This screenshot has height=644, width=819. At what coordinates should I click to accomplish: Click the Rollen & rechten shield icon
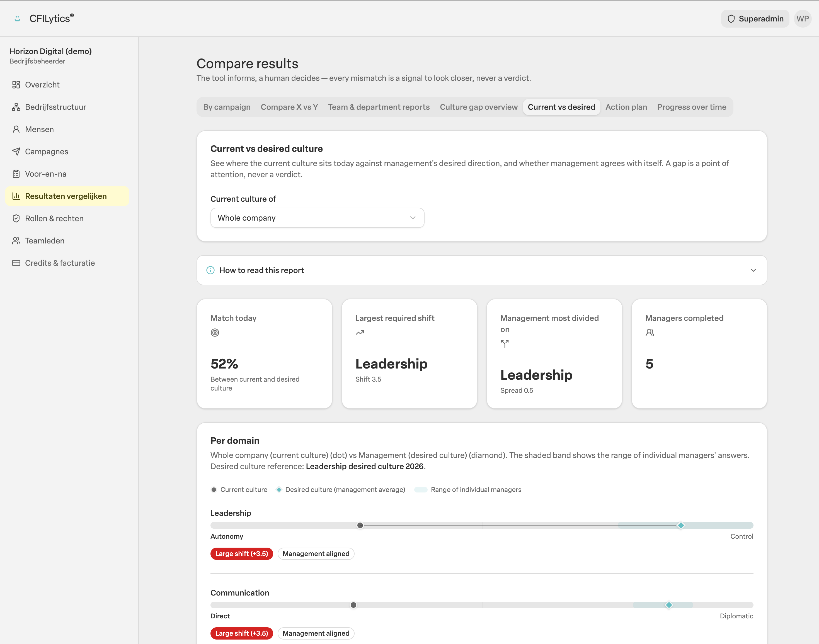pyautogui.click(x=16, y=218)
